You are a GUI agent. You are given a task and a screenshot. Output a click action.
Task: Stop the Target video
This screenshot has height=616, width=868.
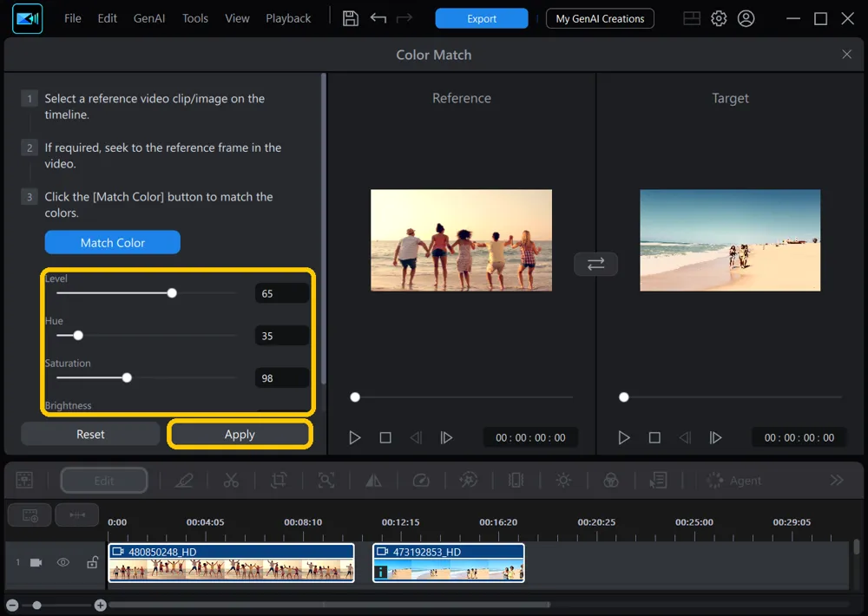[x=654, y=438]
